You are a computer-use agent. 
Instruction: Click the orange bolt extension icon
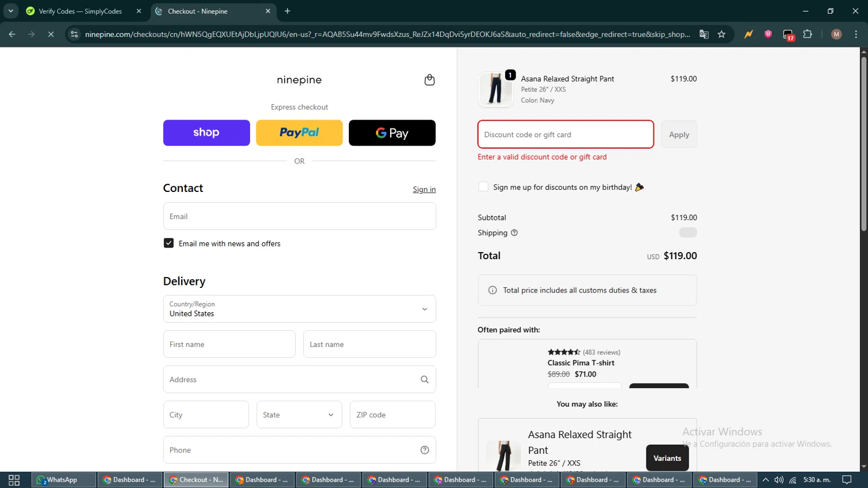coord(749,34)
